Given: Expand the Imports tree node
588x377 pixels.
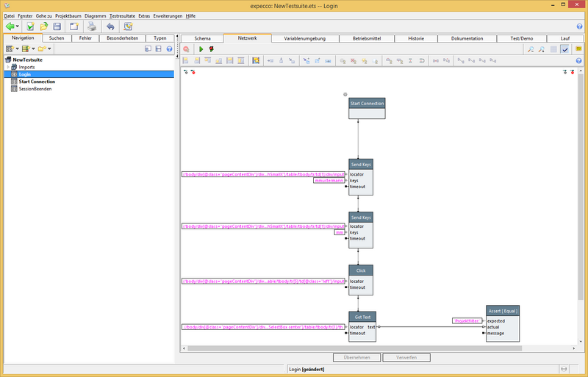Looking at the screenshot, I should (x=7, y=67).
